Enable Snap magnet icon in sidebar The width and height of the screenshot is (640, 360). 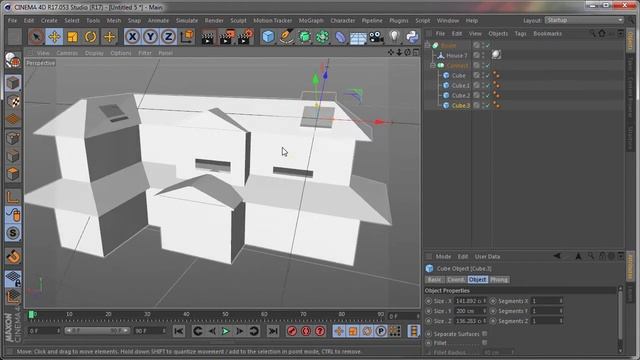point(13,257)
